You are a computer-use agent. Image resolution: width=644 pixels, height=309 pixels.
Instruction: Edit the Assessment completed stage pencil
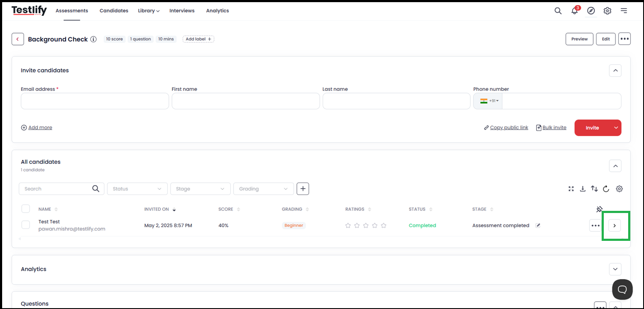pyautogui.click(x=538, y=225)
